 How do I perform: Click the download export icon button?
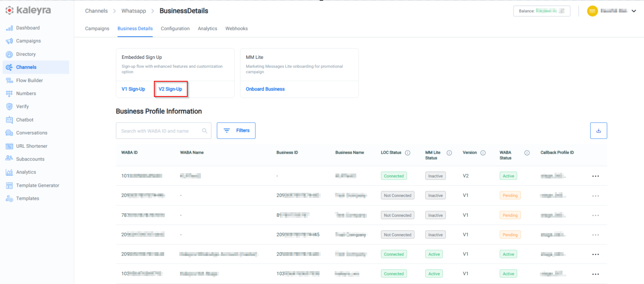click(x=599, y=131)
